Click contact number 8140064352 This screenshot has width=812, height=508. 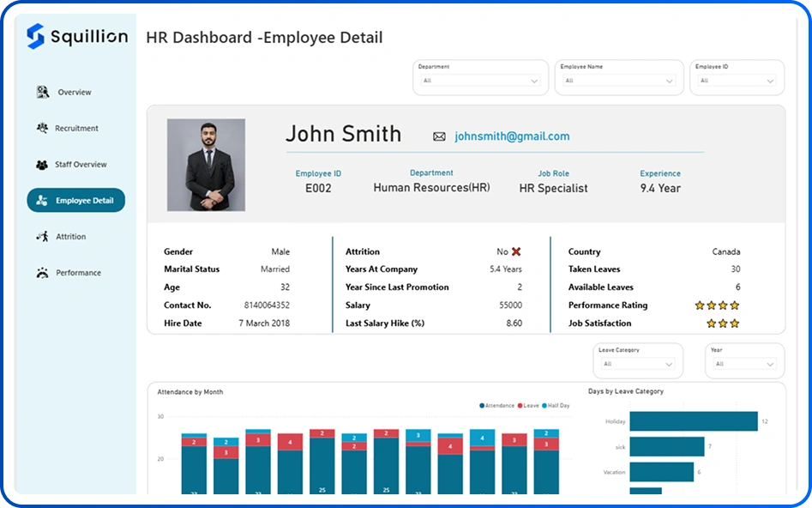tap(267, 305)
